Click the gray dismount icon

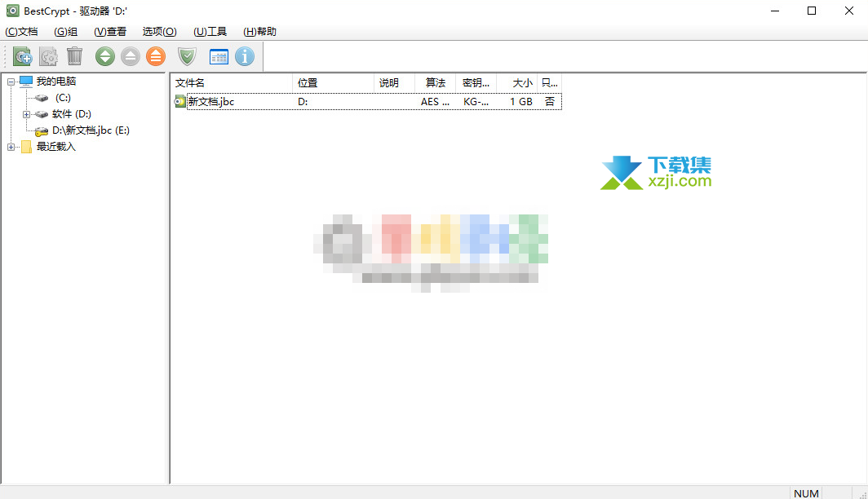[130, 56]
